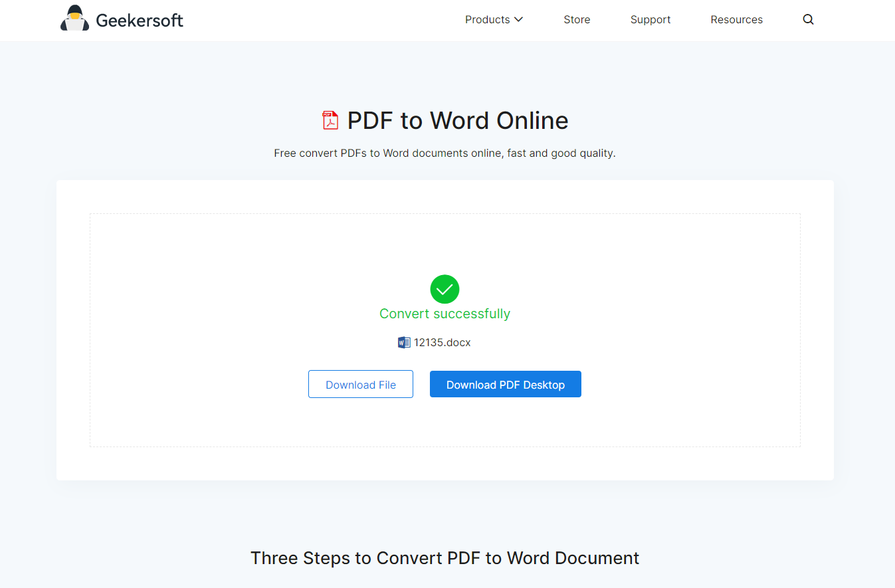The height and width of the screenshot is (588, 895).
Task: Open the Resources page
Action: 736,19
